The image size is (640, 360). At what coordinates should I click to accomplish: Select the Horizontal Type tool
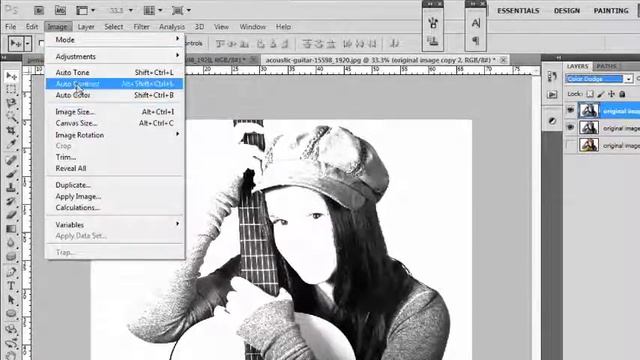(x=11, y=286)
